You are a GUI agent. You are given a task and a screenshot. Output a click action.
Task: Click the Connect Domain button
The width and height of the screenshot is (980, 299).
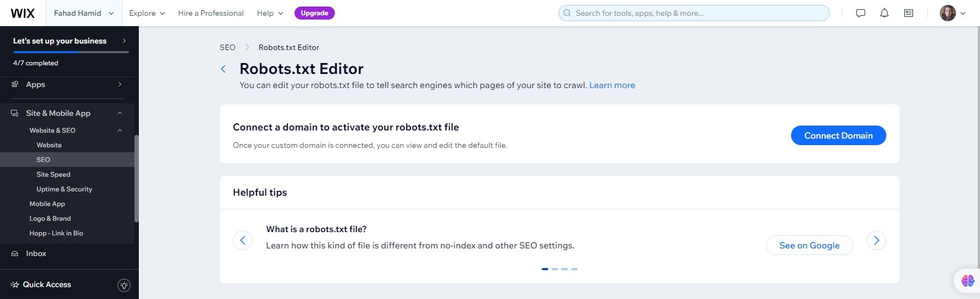838,136
